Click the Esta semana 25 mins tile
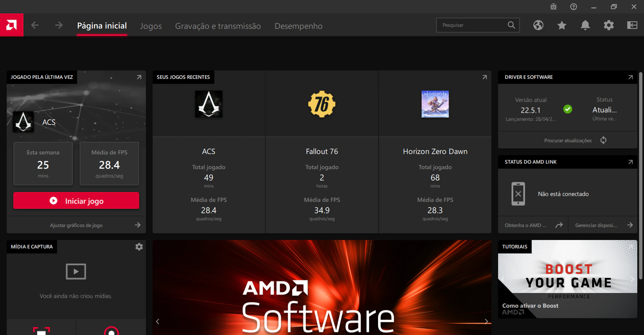Image resolution: width=644 pixels, height=335 pixels. pyautogui.click(x=43, y=164)
